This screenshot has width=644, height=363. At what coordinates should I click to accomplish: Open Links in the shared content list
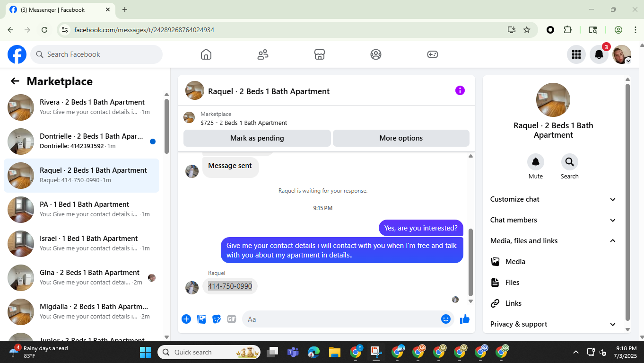click(553, 303)
